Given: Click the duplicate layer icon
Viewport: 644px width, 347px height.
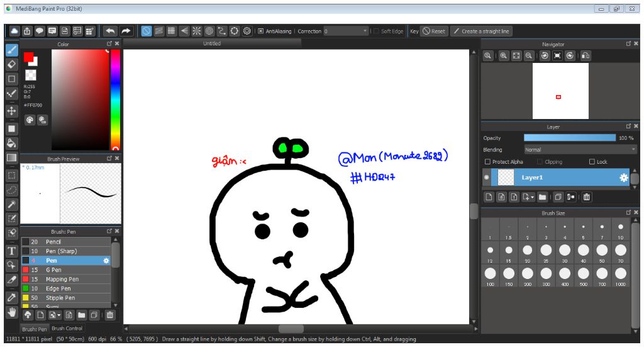Looking at the screenshot, I should coord(558,197).
